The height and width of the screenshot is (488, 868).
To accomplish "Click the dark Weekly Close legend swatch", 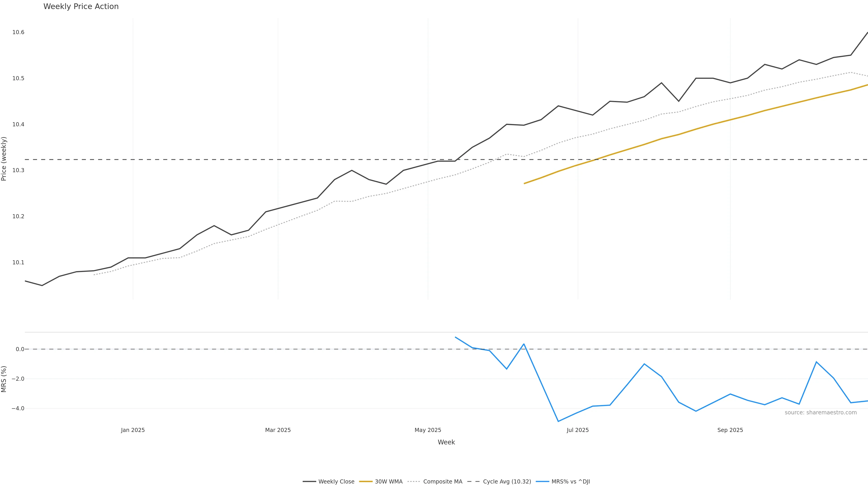I will pos(309,482).
